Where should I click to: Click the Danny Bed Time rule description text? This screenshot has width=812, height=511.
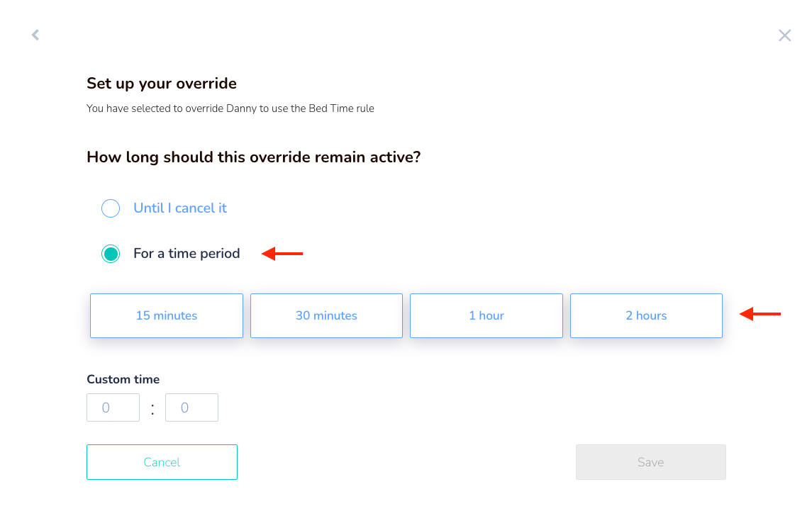click(230, 108)
